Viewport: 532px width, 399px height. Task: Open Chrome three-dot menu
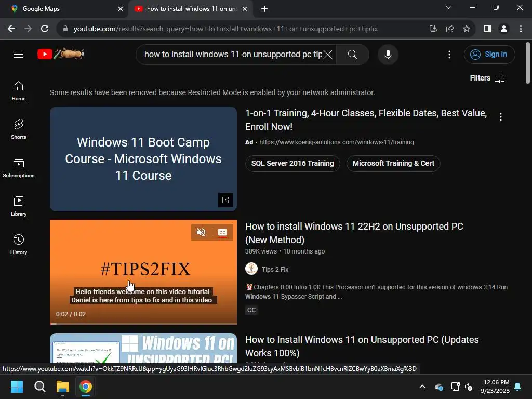click(x=521, y=29)
